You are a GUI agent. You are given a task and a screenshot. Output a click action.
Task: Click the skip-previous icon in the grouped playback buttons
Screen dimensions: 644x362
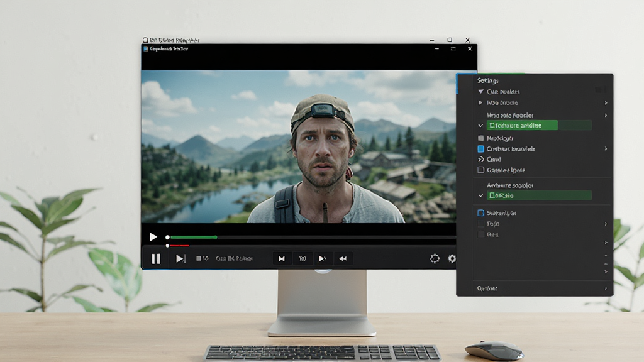282,258
